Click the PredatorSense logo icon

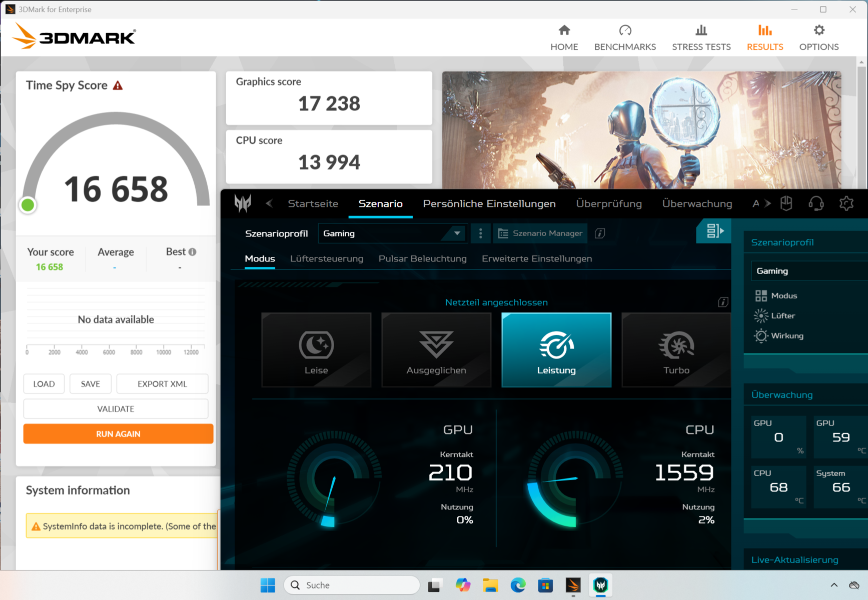(x=243, y=203)
